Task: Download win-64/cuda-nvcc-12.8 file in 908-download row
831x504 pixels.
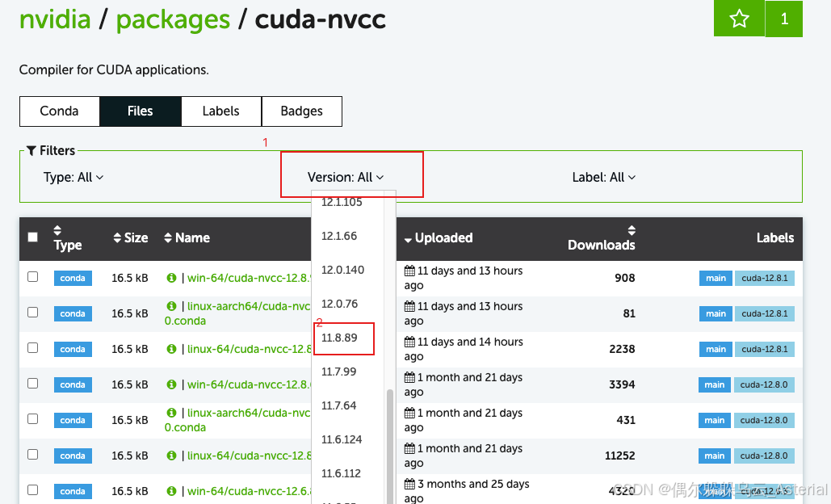Action: tap(249, 278)
